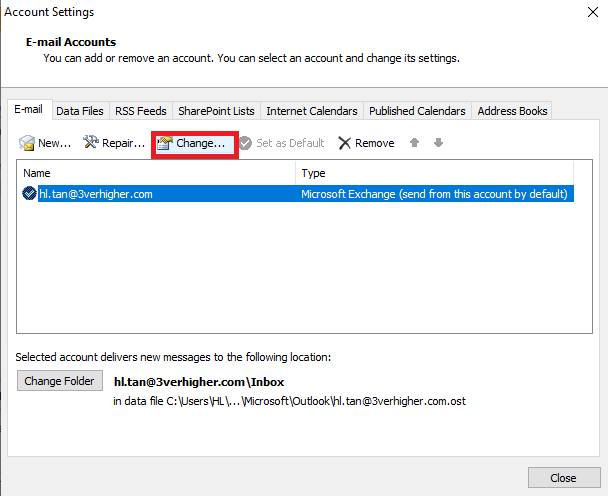
Task: Click the Repair... label text
Action: coord(123,143)
